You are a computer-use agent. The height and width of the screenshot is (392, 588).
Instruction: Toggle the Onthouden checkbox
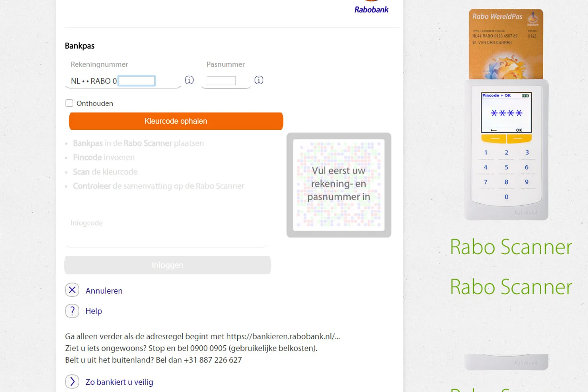(69, 103)
